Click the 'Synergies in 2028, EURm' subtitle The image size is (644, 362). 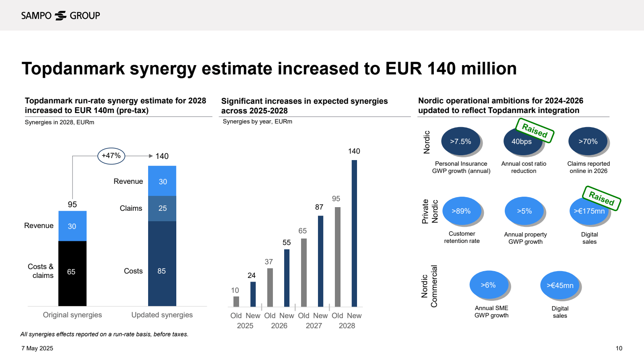[60, 122]
